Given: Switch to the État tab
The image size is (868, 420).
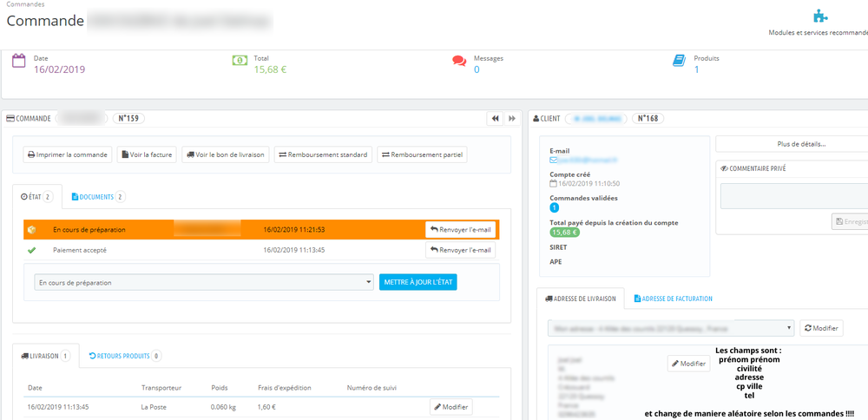Looking at the screenshot, I should coord(37,197).
